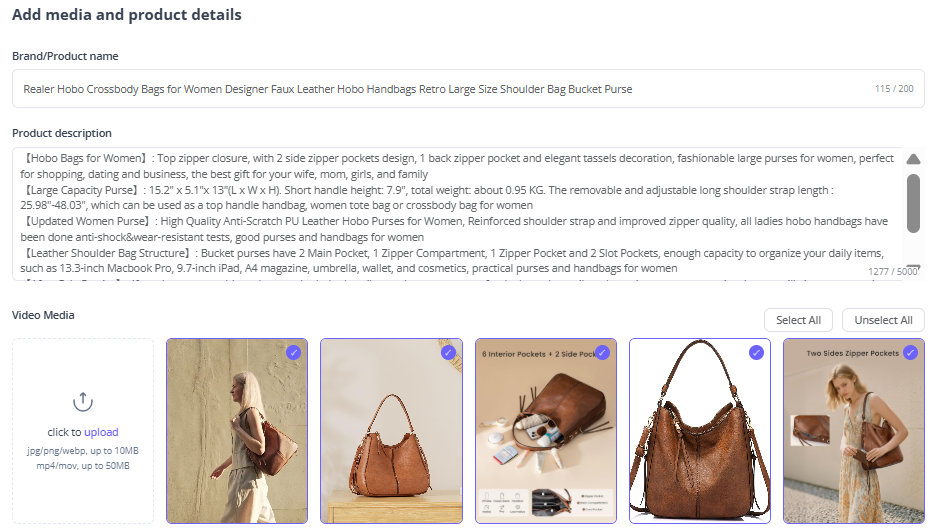
Task: Click the Brand/Product name input field
Action: point(468,89)
